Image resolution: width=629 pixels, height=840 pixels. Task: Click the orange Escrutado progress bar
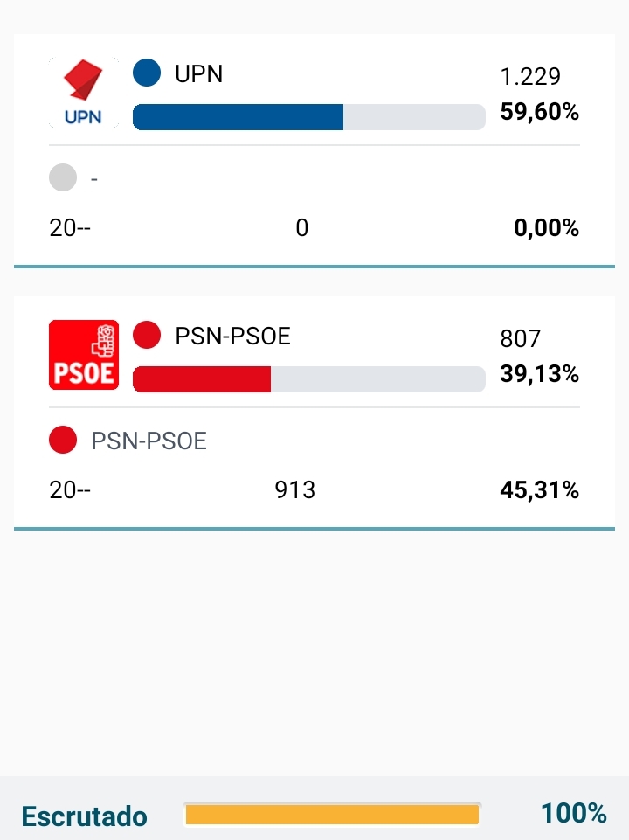point(332,815)
